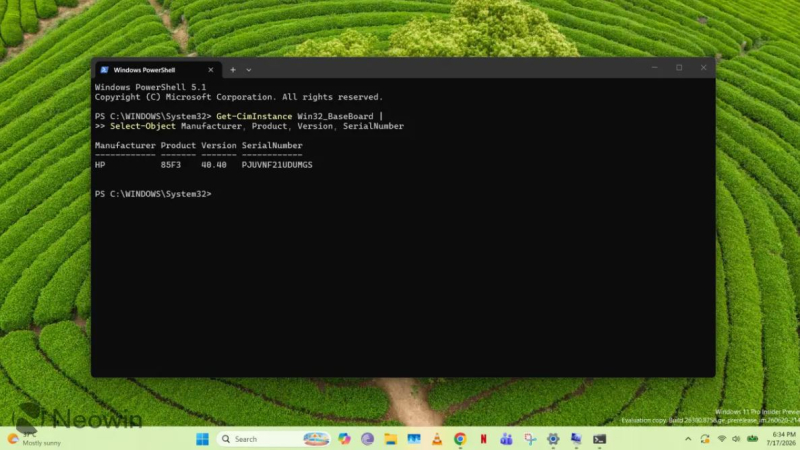The height and width of the screenshot is (450, 800).
Task: Open Netflix from the taskbar
Action: [x=483, y=439]
